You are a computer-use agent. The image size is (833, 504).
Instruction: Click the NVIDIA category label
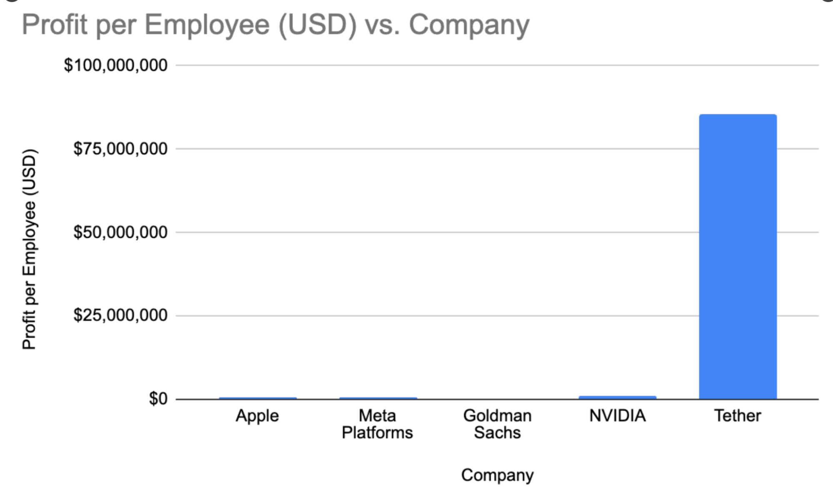coord(617,416)
